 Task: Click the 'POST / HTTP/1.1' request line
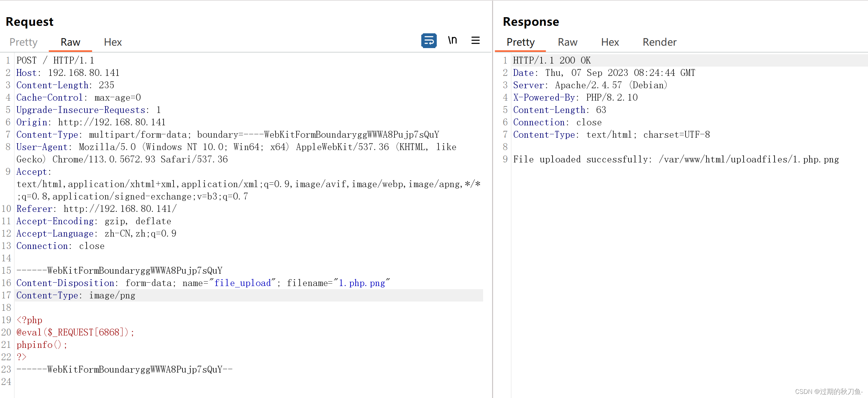(55, 60)
